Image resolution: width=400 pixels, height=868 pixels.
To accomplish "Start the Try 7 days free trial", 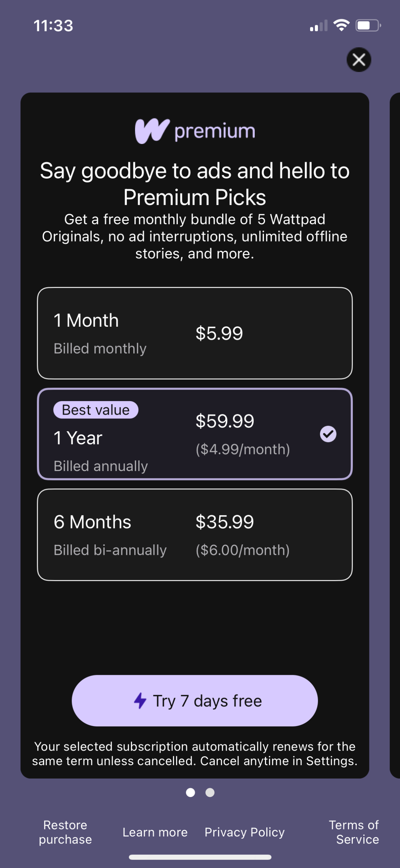I will click(195, 701).
